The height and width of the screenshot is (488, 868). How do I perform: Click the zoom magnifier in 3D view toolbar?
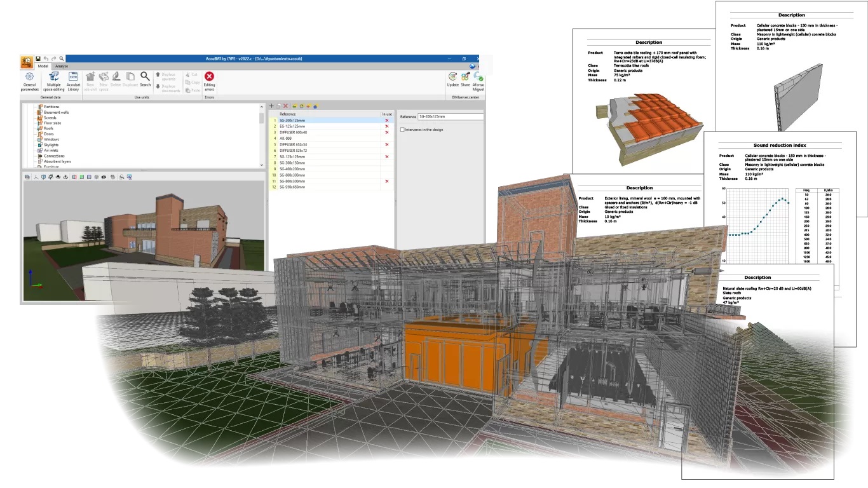click(x=122, y=177)
